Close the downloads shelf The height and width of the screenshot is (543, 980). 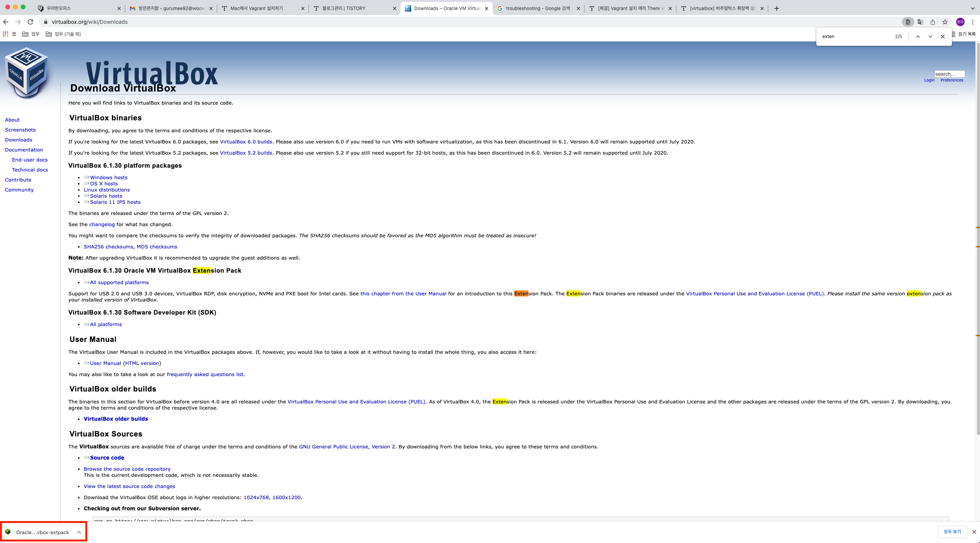point(974,532)
